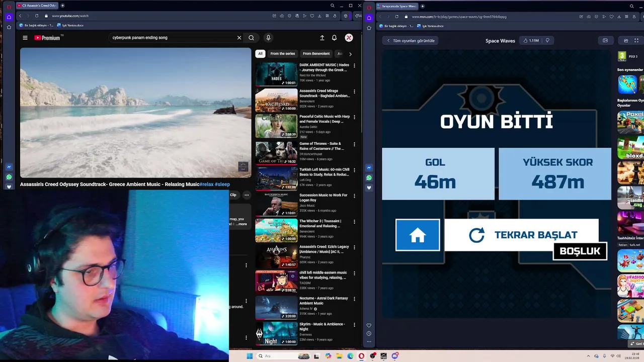Image resolution: width=644 pixels, height=362 pixels.
Task: Expand description with '...more'
Action: [x=242, y=224]
